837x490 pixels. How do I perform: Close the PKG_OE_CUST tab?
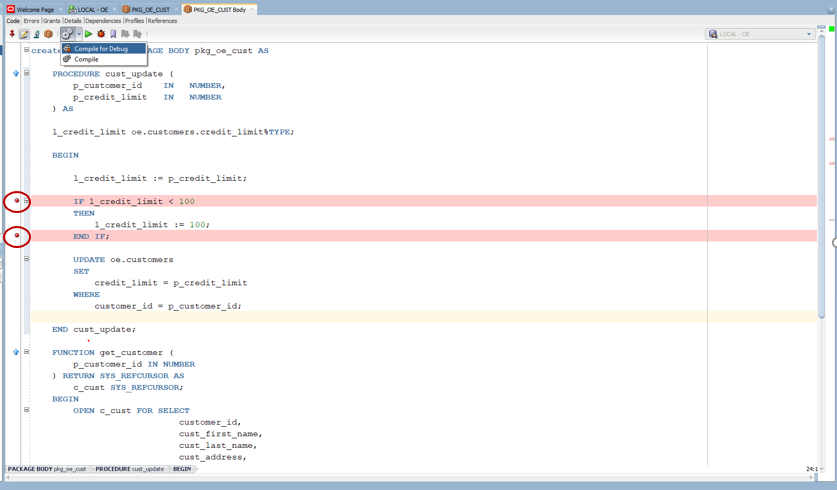point(176,10)
